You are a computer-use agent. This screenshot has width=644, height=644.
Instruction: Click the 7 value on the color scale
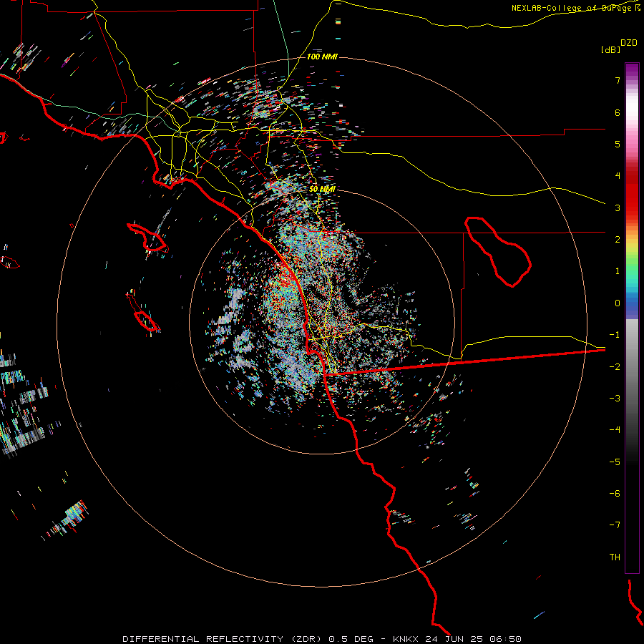[618, 80]
